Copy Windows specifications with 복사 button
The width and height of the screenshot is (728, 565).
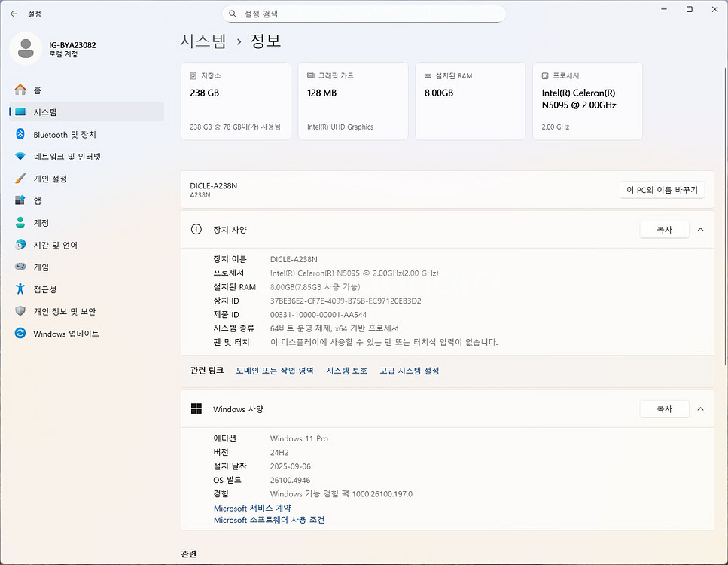click(665, 409)
